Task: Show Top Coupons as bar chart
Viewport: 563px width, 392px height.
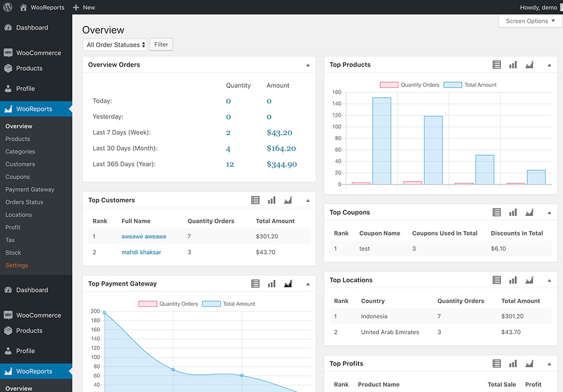Action: (x=513, y=213)
